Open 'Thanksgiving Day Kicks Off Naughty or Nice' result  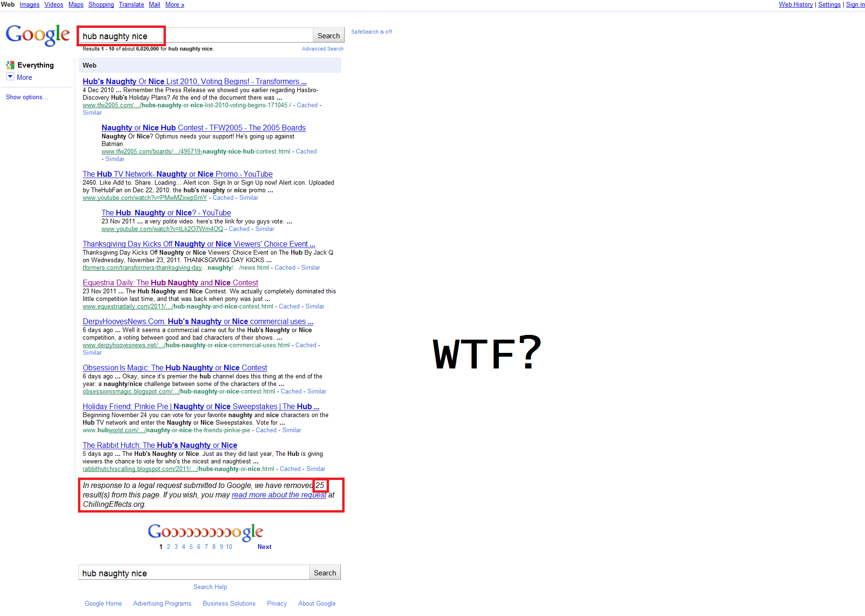[199, 244]
